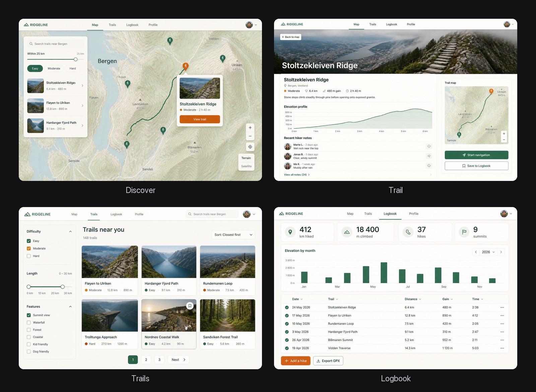Viewport: 536px width, 392px height.
Task: Open Profile tab in Trail screen
Action: point(411,24)
